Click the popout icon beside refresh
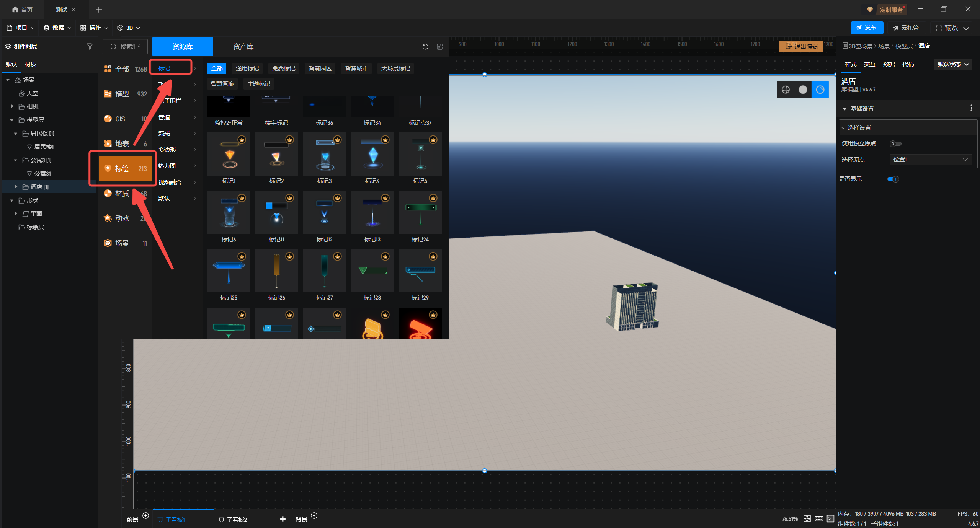Screen dimensions: 980x528 click(440, 47)
